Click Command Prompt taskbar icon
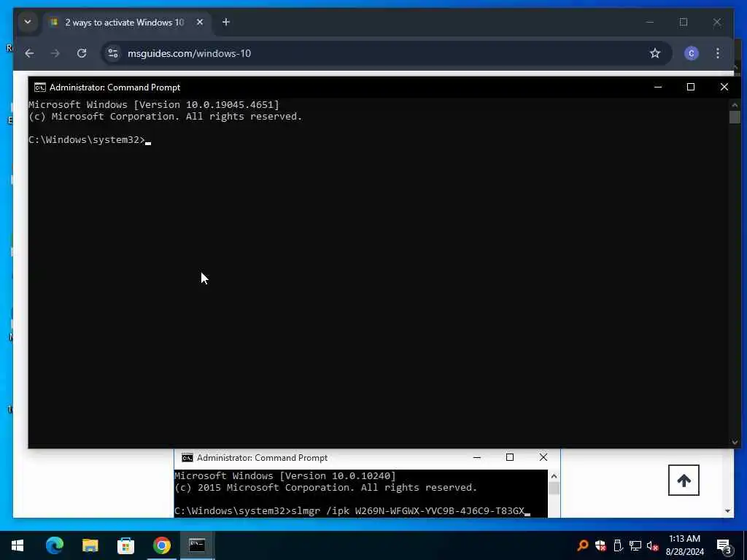The height and width of the screenshot is (560, 747). [x=197, y=545]
